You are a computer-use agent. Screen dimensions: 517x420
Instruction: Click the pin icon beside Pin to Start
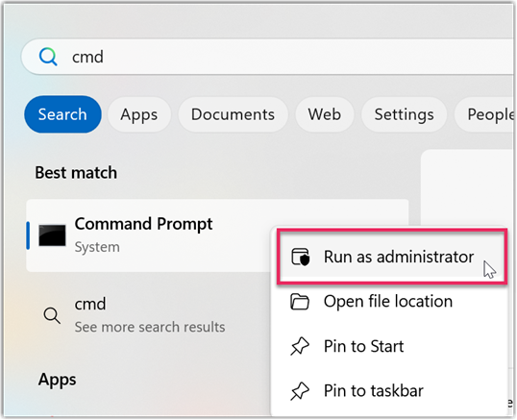pos(300,346)
